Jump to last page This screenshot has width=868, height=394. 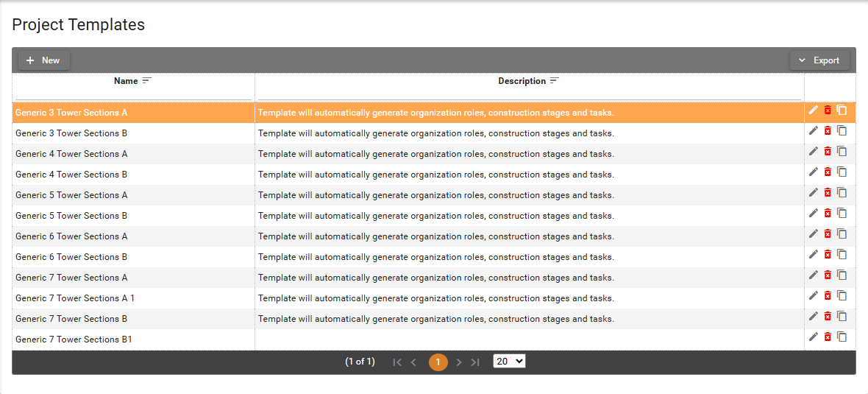pyautogui.click(x=475, y=362)
